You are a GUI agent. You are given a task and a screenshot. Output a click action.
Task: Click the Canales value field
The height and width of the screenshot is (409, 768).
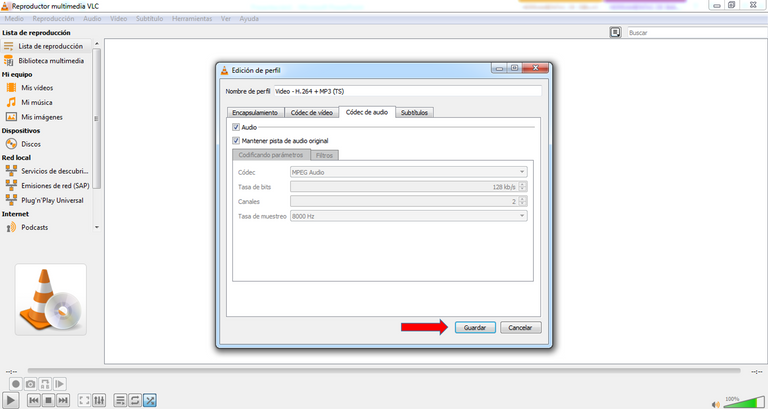pyautogui.click(x=405, y=201)
